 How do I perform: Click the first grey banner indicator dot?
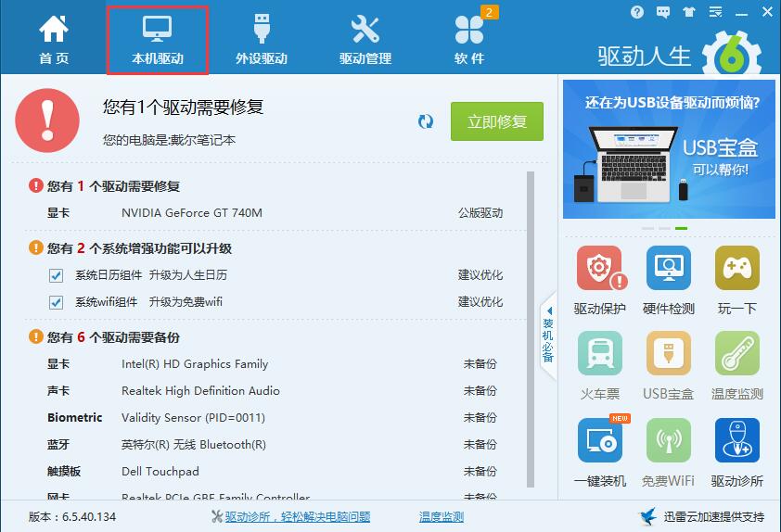point(647,228)
